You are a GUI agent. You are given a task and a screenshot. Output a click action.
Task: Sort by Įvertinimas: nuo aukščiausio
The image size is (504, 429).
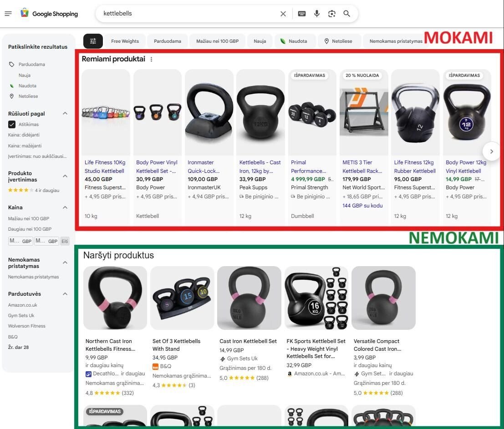click(37, 156)
